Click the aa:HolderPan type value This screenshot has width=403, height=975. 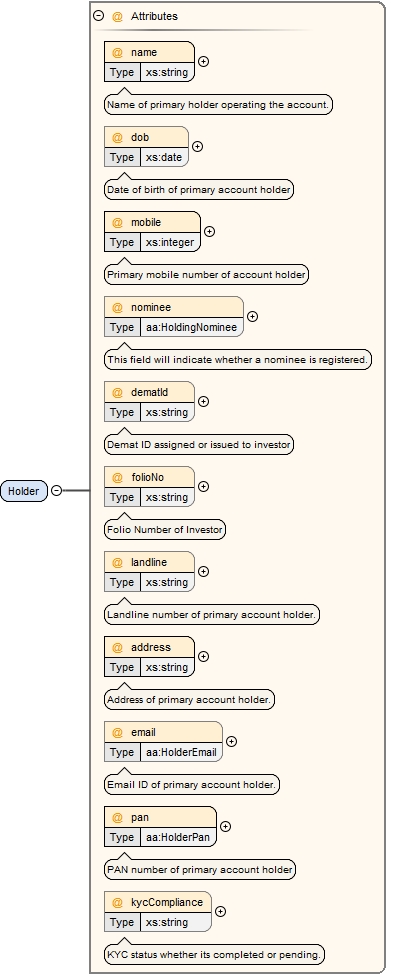178,838
